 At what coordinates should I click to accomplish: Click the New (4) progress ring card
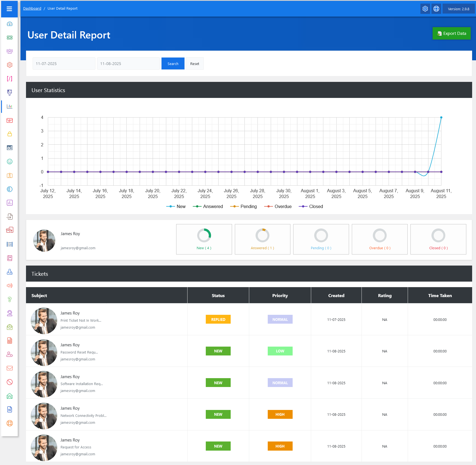click(x=204, y=239)
